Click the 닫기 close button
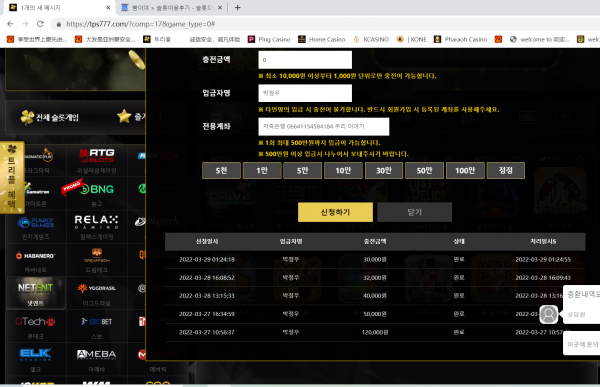The height and width of the screenshot is (387, 600). tap(414, 212)
